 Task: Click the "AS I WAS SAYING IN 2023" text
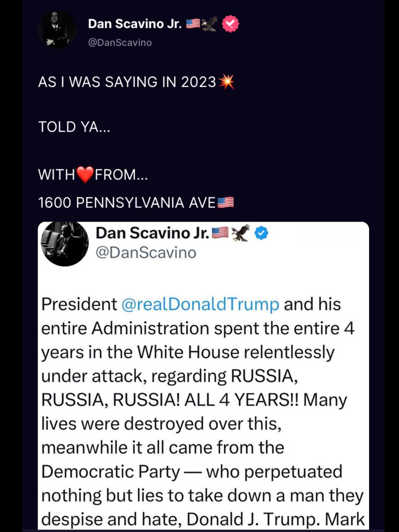[x=127, y=82]
